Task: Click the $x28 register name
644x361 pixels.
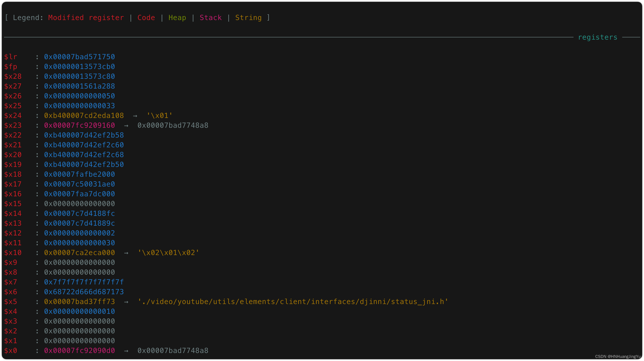Action: point(13,76)
